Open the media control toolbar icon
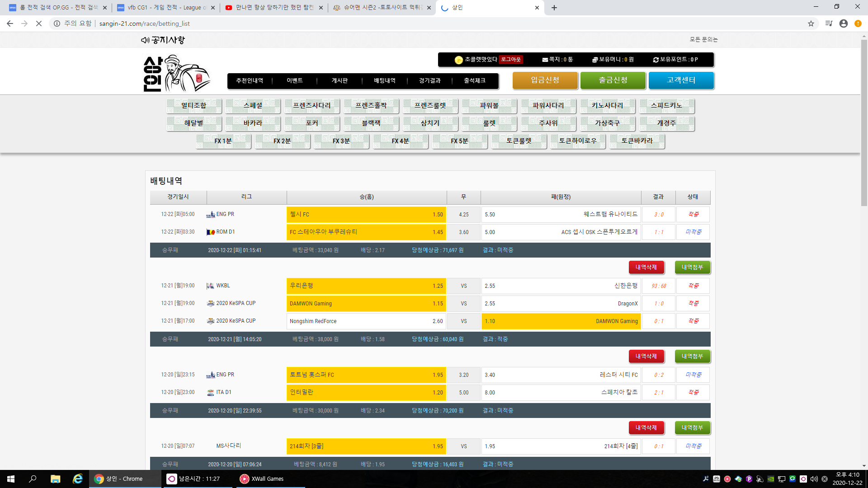Viewport: 868px width, 488px height. 829,23
